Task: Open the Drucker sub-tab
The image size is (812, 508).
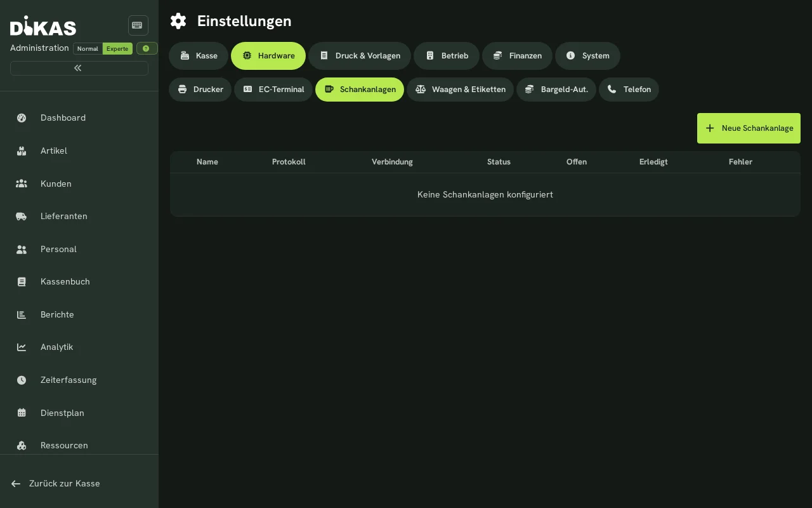Action: tap(200, 90)
